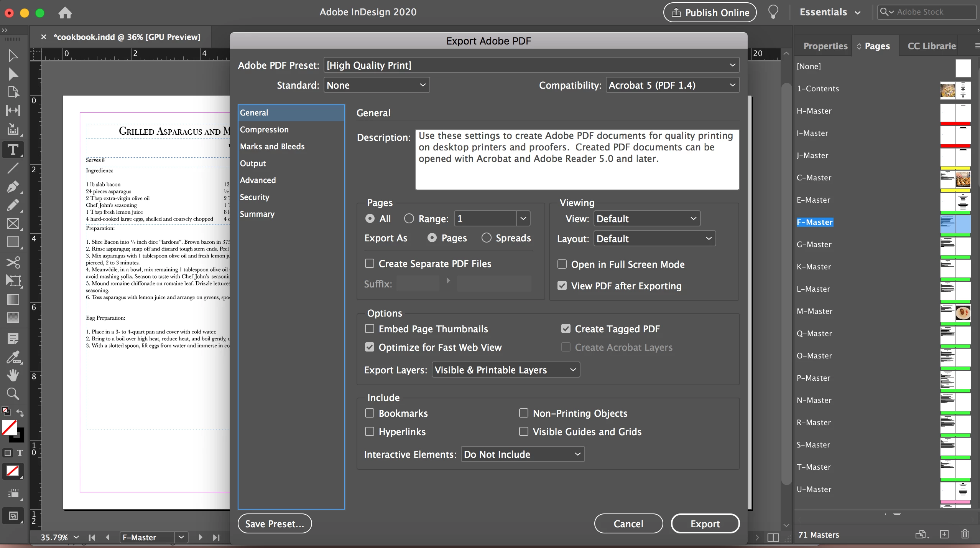The image size is (980, 548).
Task: Open the Compression settings section
Action: point(264,129)
